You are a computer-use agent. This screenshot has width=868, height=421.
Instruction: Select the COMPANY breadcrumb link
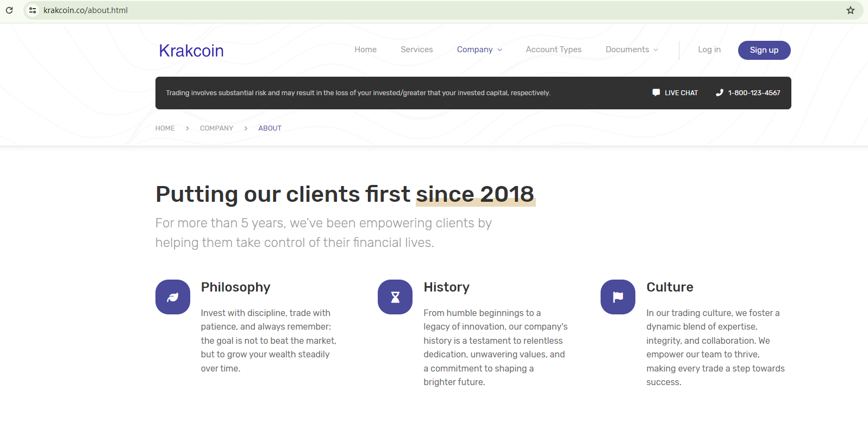[x=216, y=128]
